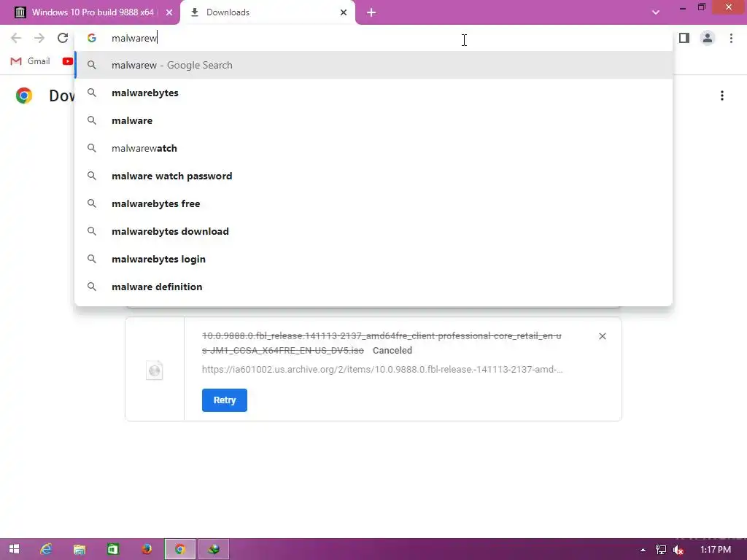
Task: Open the Chrome profile avatar menu
Action: tap(708, 38)
